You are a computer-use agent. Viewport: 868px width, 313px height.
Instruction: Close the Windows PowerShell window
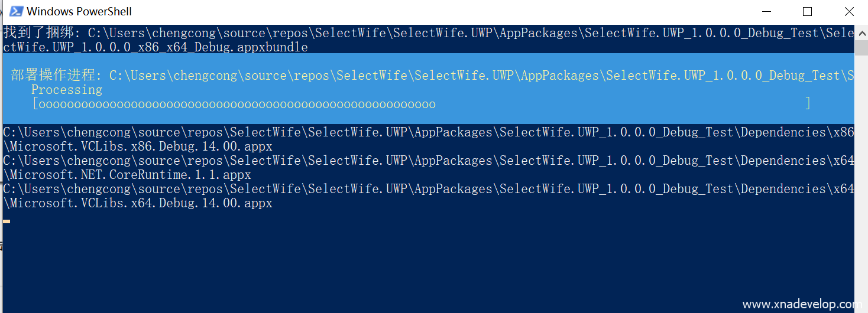point(849,11)
